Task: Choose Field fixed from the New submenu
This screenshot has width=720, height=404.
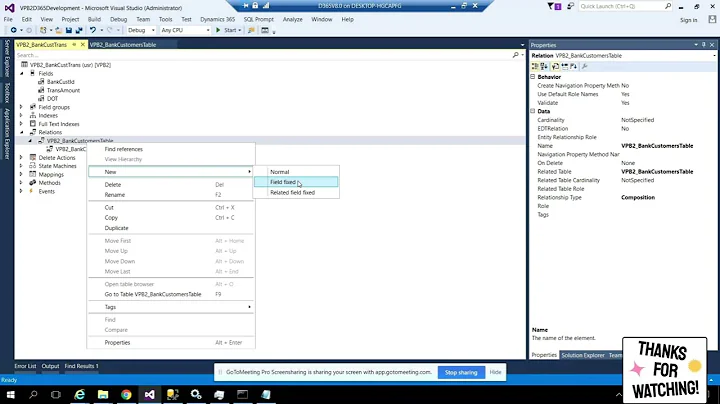Action: pyautogui.click(x=296, y=182)
